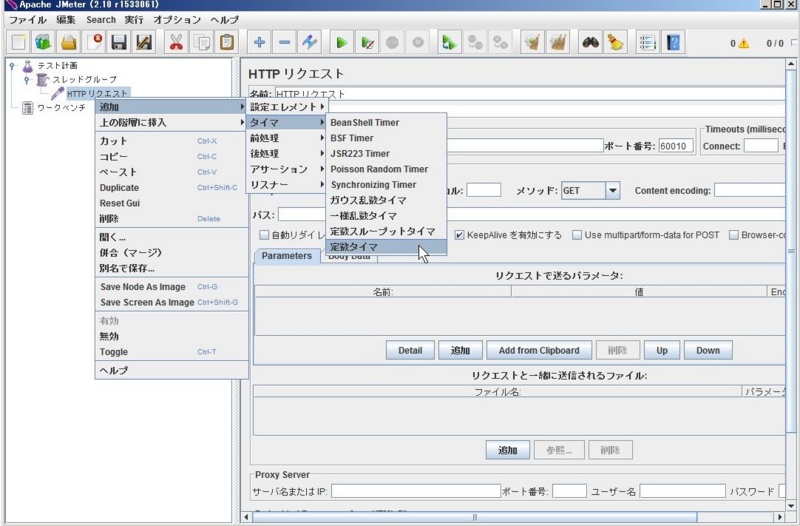Click the Paste clipboard icon

[227, 42]
